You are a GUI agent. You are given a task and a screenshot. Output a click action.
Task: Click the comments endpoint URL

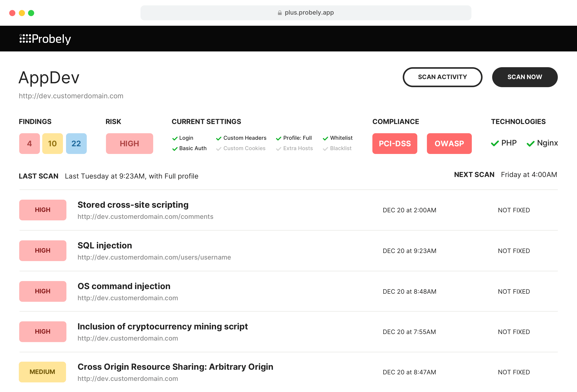click(x=145, y=217)
